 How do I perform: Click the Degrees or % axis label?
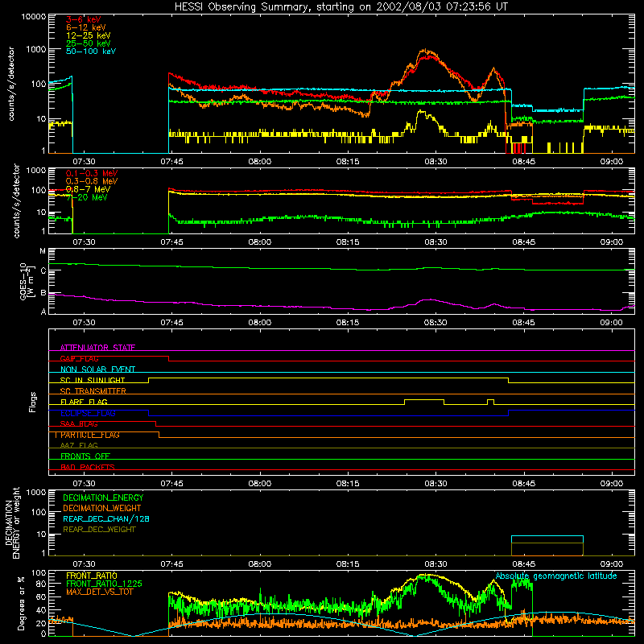point(21,603)
